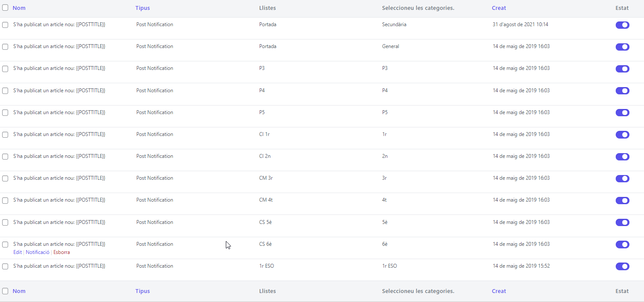644x302 pixels.
Task: Toggle status switch for Secundària row
Action: (622, 25)
